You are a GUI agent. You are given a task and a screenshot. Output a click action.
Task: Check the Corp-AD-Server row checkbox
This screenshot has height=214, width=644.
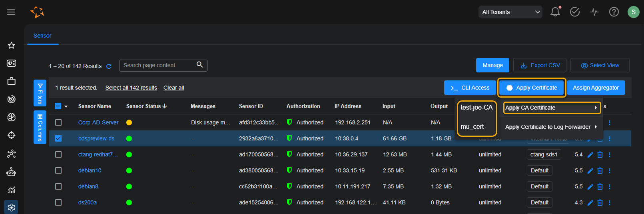pyautogui.click(x=58, y=122)
